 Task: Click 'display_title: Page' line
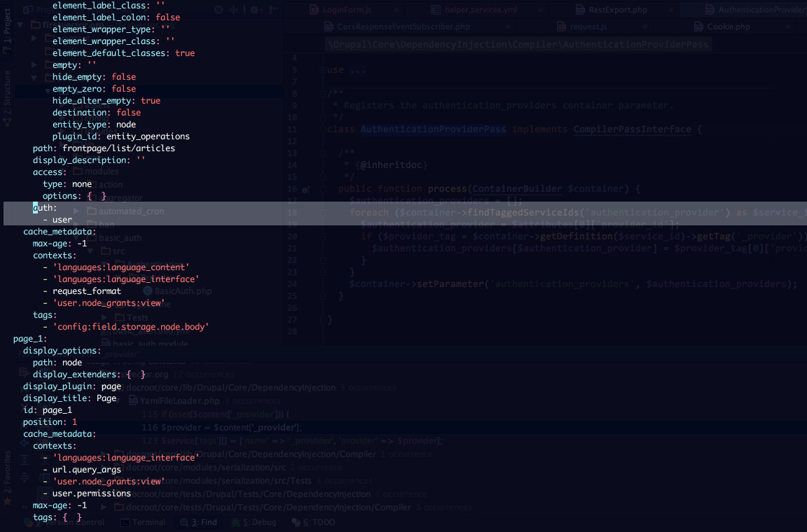point(69,398)
